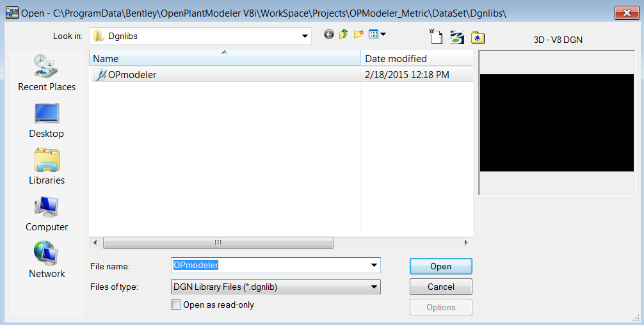The height and width of the screenshot is (325, 644).
Task: Expand the Look in dropdown
Action: (x=305, y=36)
